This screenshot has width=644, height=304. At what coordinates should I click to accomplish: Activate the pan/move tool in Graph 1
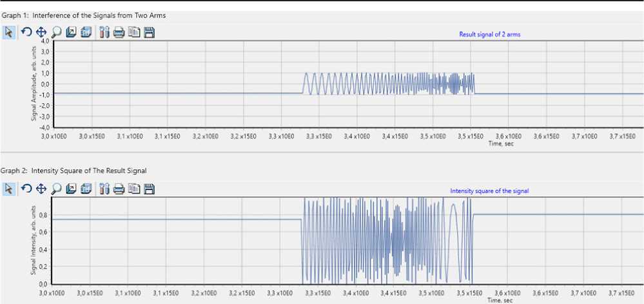pyautogui.click(x=41, y=32)
